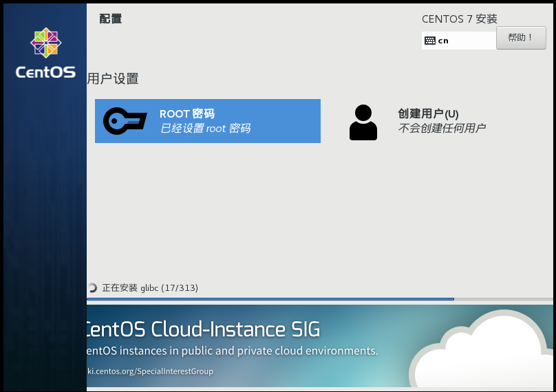This screenshot has width=556, height=392.
Task: Click the keyboard layout icon
Action: coord(430,41)
